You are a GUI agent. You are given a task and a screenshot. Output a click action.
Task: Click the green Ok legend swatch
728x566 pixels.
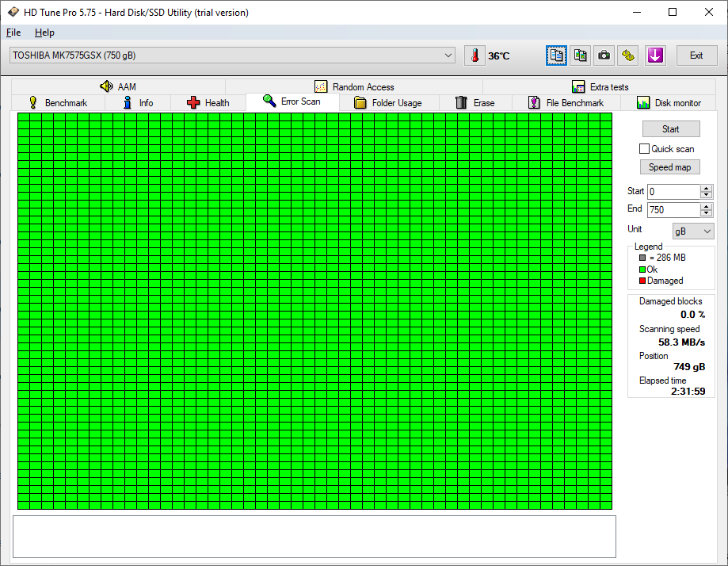tap(642, 270)
